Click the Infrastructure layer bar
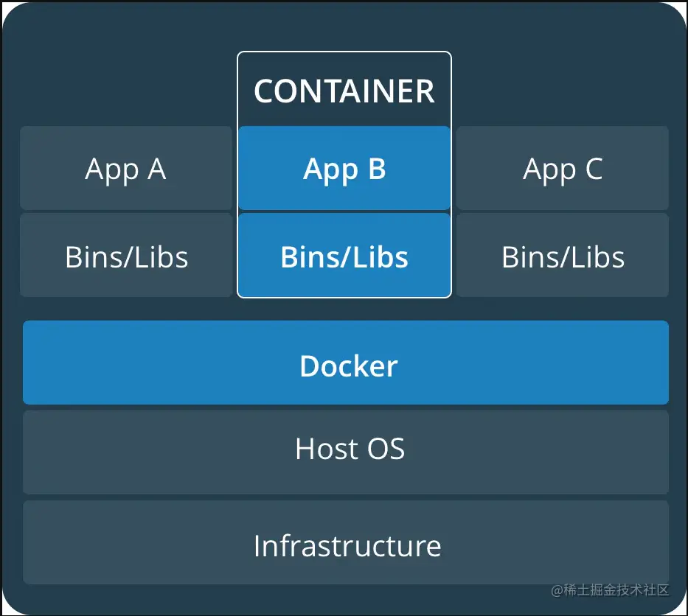This screenshot has width=688, height=616. coord(346,542)
